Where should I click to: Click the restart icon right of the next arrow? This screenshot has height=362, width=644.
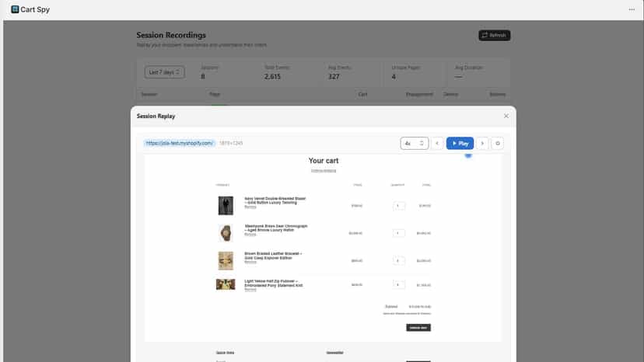coord(497,143)
